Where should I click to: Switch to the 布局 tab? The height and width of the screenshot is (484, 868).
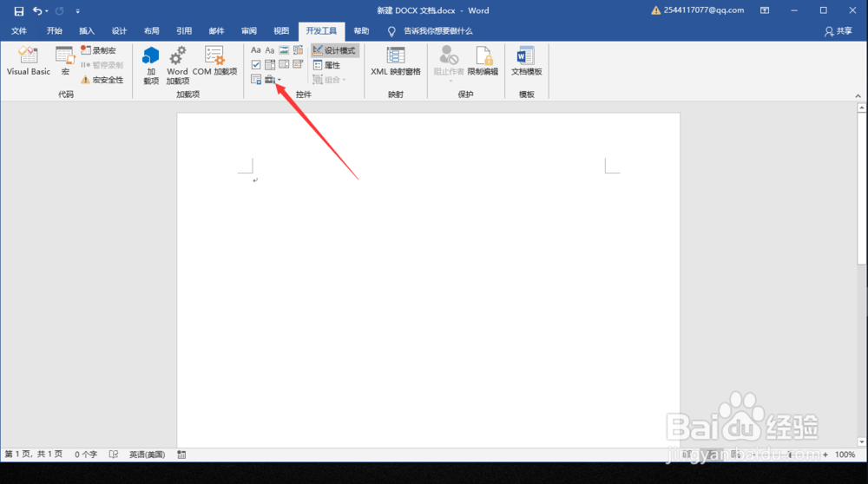[151, 31]
